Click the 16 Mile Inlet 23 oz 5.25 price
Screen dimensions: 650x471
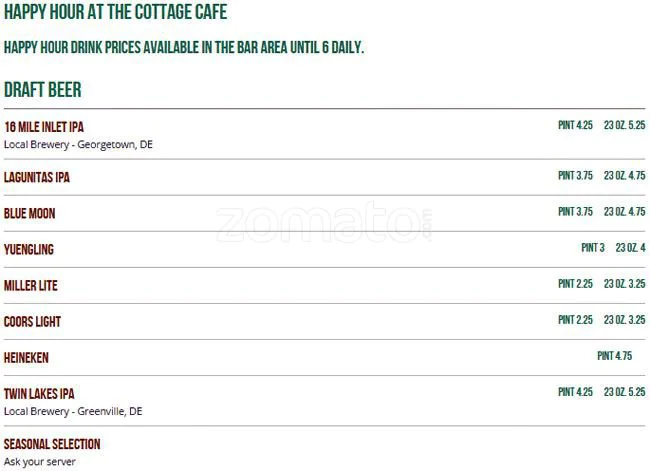point(624,125)
